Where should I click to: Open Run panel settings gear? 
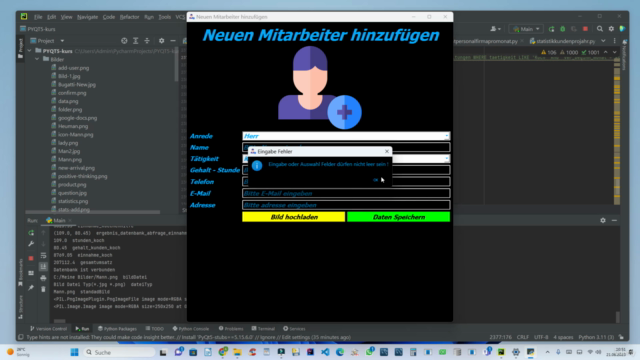click(603, 220)
